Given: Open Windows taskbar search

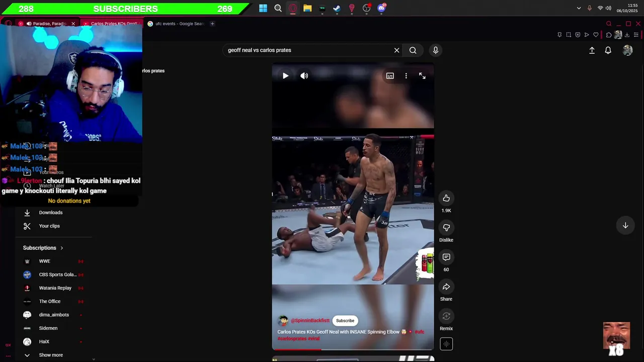Looking at the screenshot, I should [278, 8].
